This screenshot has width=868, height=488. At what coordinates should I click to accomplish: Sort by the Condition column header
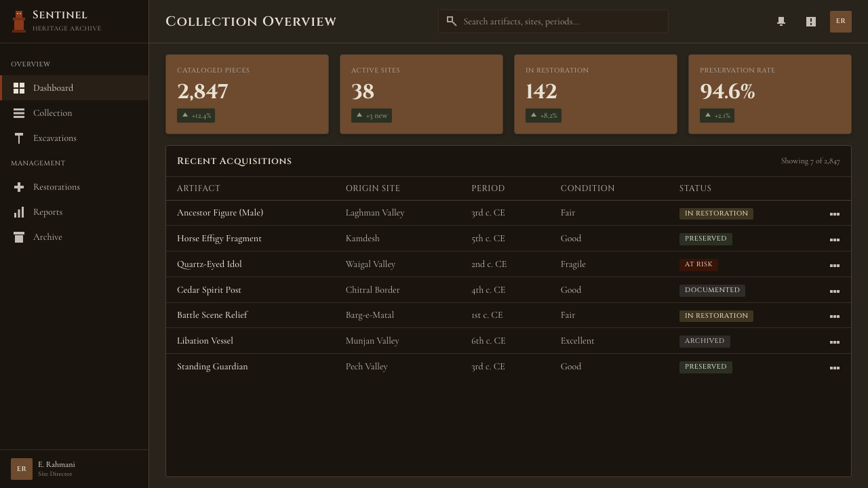[588, 188]
